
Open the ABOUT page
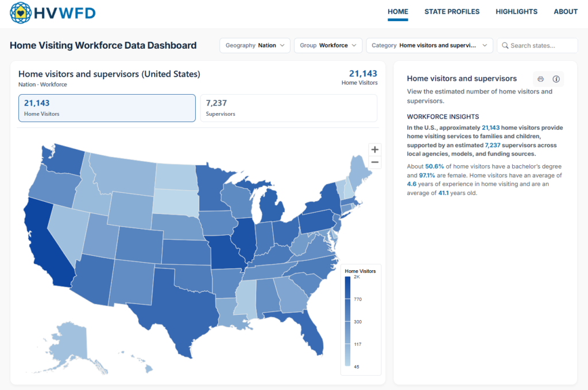click(566, 11)
